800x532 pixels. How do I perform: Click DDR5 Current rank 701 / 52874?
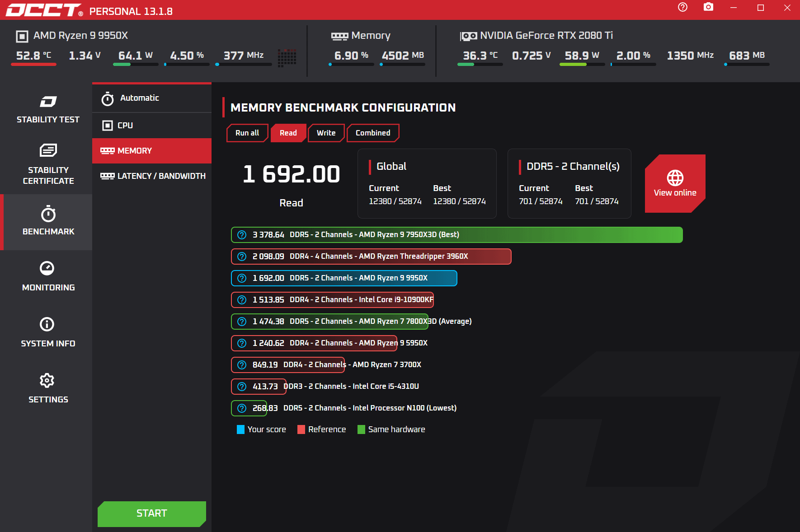point(541,201)
